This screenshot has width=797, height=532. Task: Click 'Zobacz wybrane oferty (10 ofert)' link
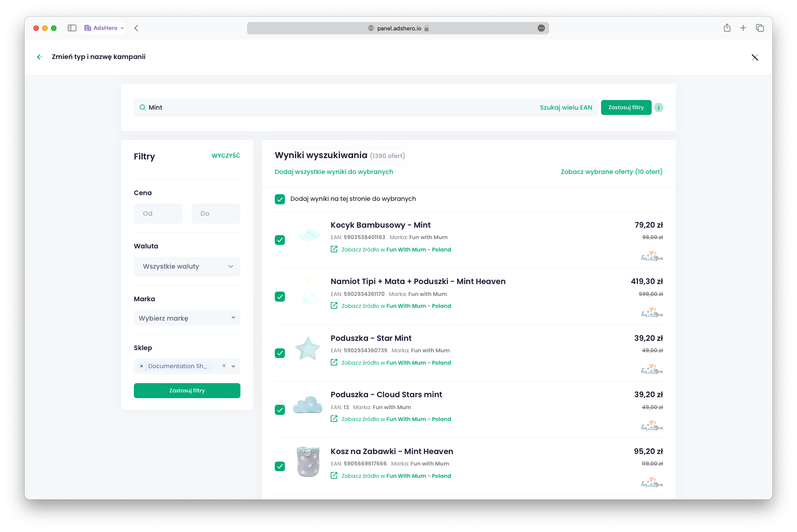click(x=611, y=172)
